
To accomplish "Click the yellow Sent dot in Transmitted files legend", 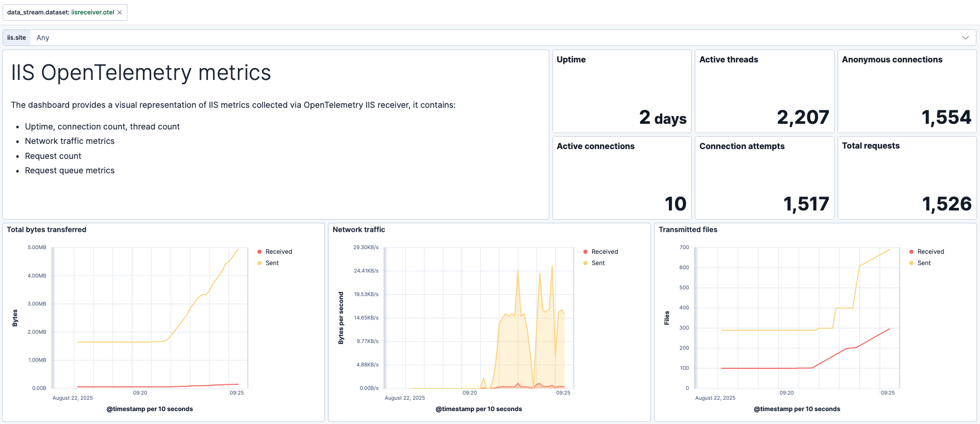I will (x=911, y=263).
